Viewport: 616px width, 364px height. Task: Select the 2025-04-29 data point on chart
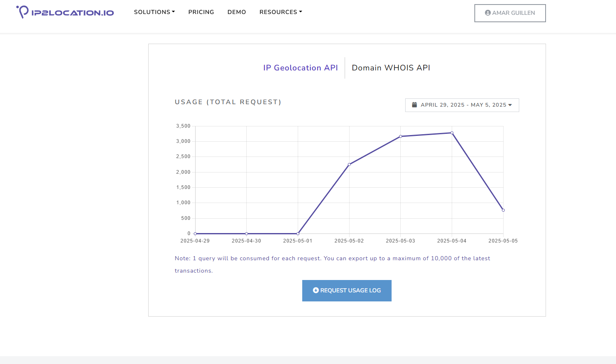click(195, 233)
